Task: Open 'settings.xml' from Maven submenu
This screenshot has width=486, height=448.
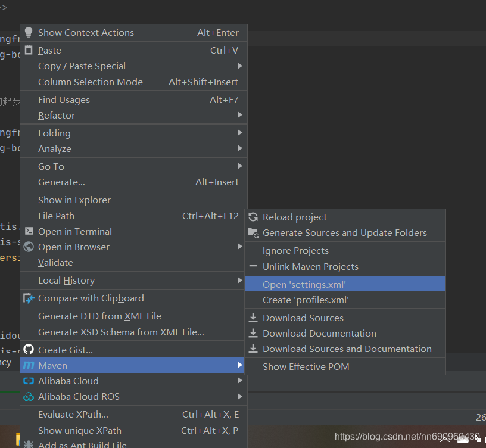Action: (345, 284)
